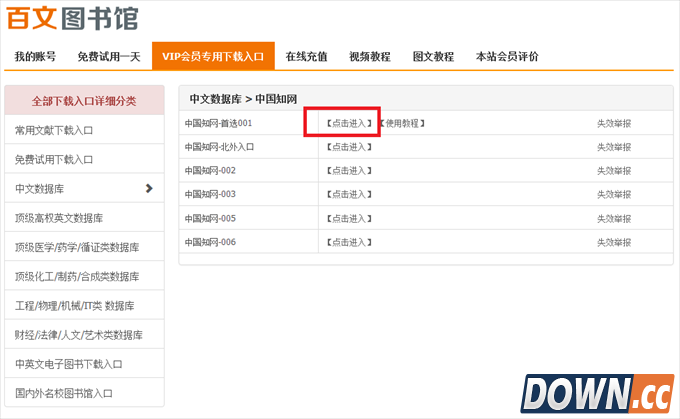Open the 视频教程 tab
Screen dimensions: 680x419
(370, 56)
